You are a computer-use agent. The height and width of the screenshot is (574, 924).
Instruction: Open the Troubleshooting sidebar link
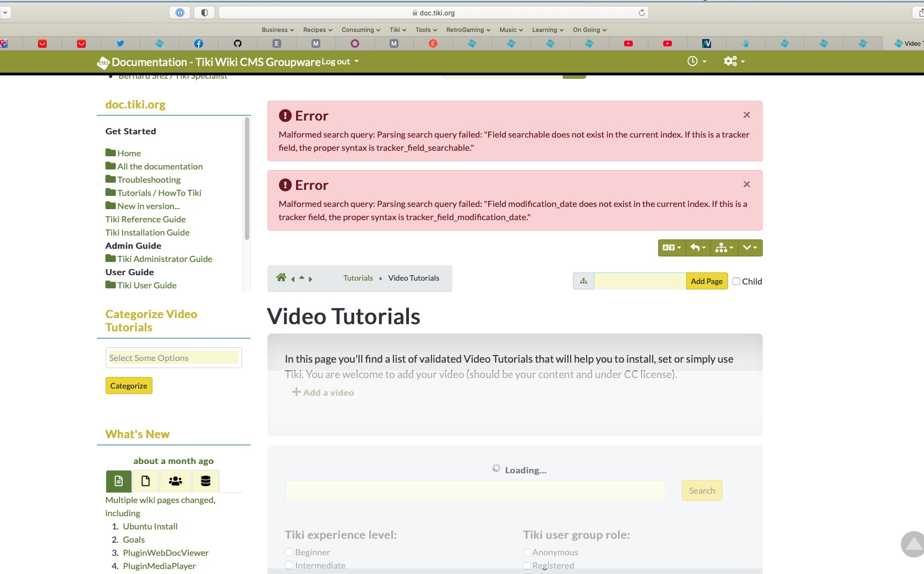149,179
